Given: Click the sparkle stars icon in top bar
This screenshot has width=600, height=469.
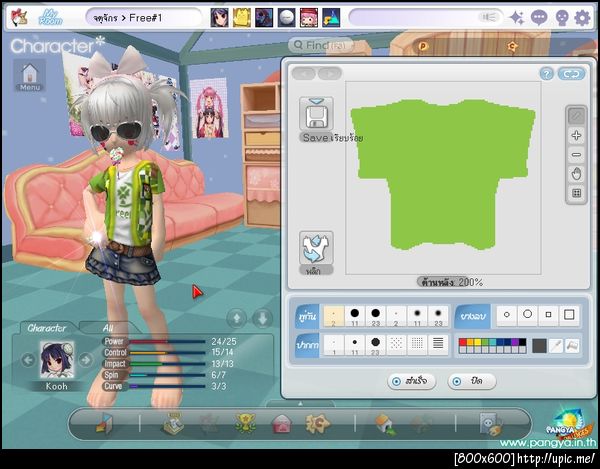Looking at the screenshot, I should (517, 18).
